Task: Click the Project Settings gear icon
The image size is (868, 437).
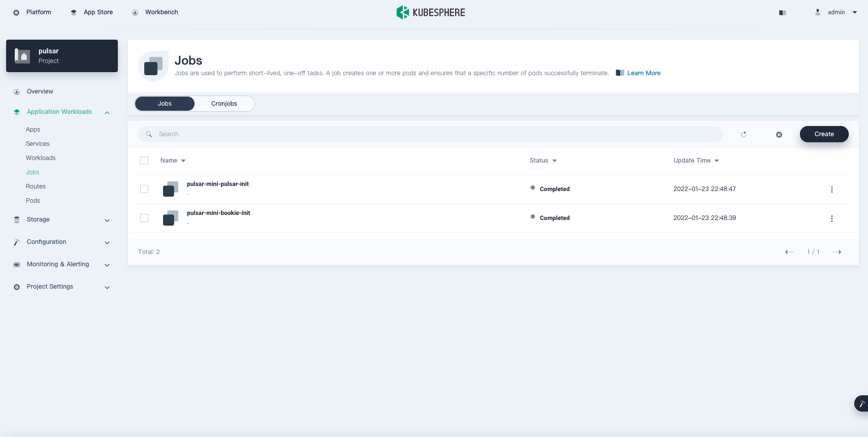Action: pos(17,287)
